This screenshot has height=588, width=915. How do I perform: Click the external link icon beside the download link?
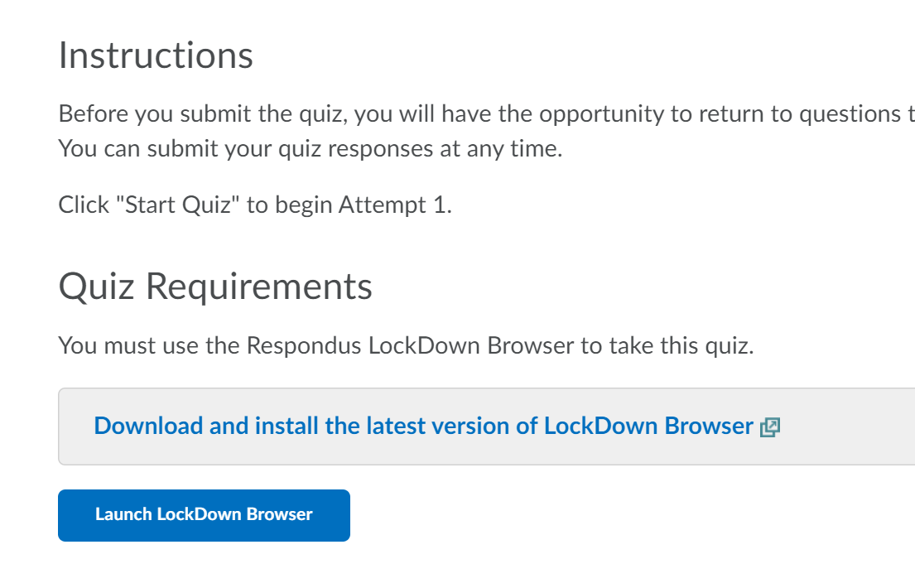(x=770, y=427)
